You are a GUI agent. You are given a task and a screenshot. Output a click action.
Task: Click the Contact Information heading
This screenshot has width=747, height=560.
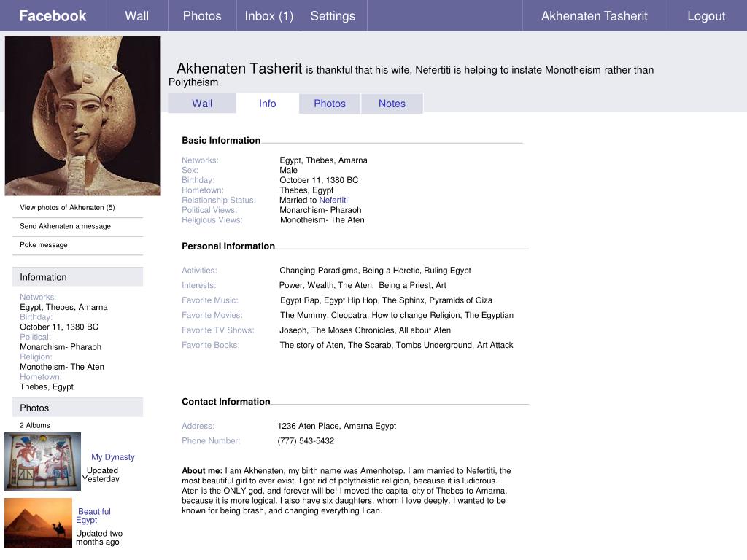226,402
